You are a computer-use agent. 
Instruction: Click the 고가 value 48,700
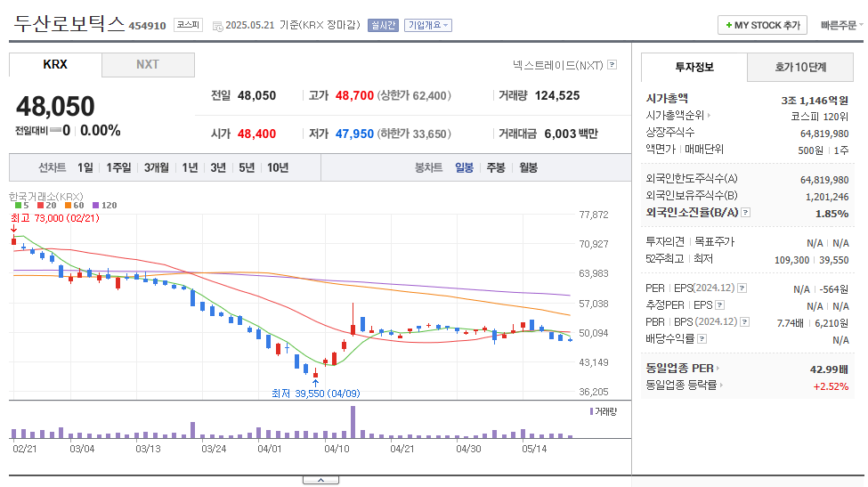tap(354, 96)
